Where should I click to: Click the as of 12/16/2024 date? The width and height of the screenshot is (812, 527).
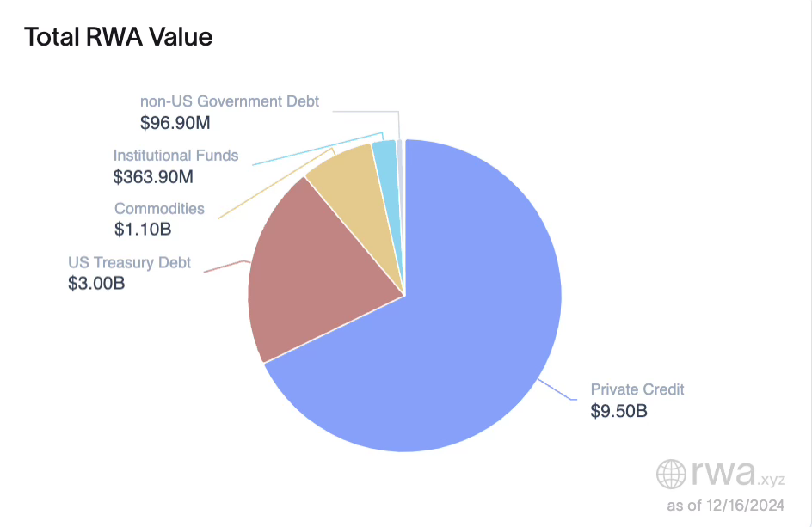pyautogui.click(x=725, y=506)
